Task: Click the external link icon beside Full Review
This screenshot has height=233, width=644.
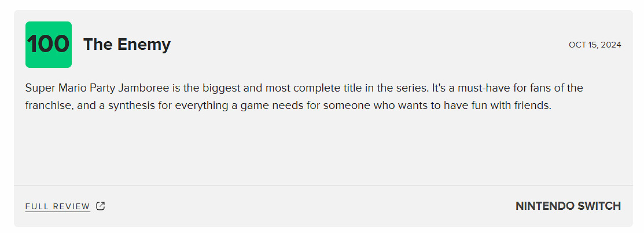Action: [x=101, y=206]
